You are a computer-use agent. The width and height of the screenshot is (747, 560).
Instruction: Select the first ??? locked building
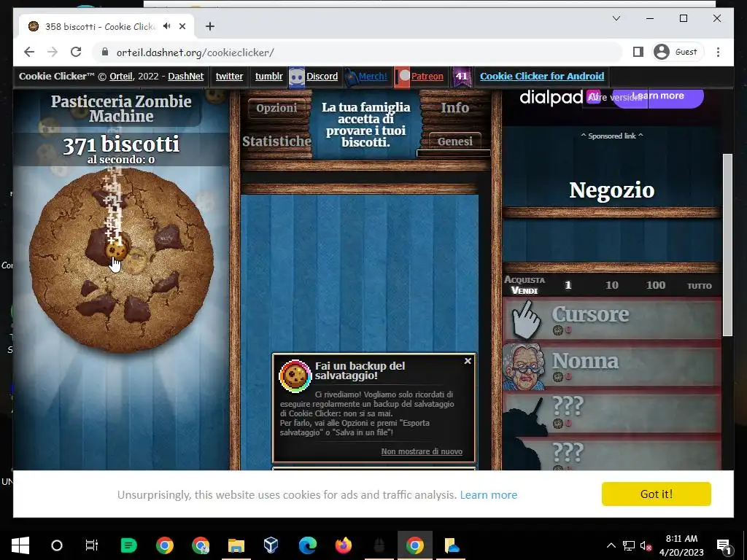click(x=612, y=413)
